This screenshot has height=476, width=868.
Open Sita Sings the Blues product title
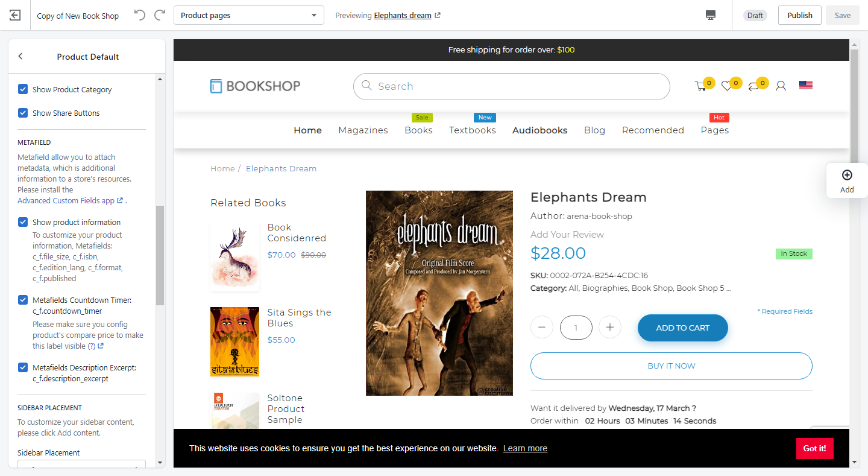(x=299, y=318)
